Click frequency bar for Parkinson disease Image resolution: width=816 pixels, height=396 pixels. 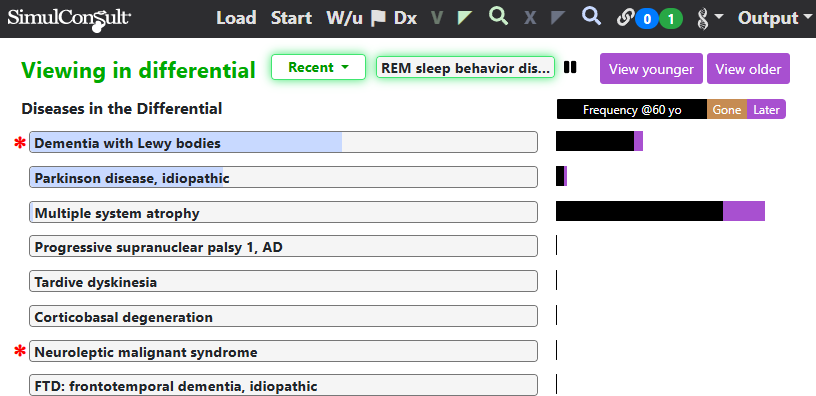tap(562, 176)
